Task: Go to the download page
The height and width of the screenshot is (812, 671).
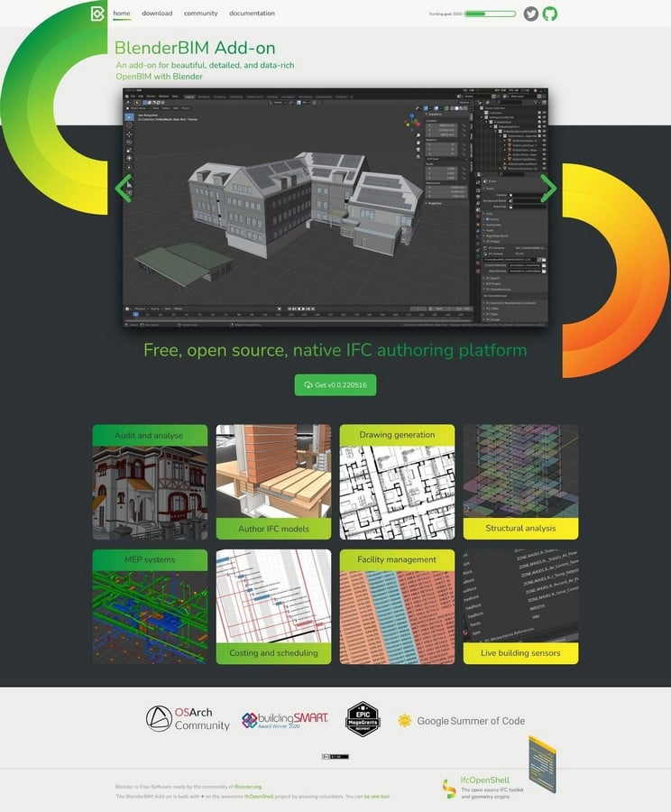Action: [x=157, y=14]
